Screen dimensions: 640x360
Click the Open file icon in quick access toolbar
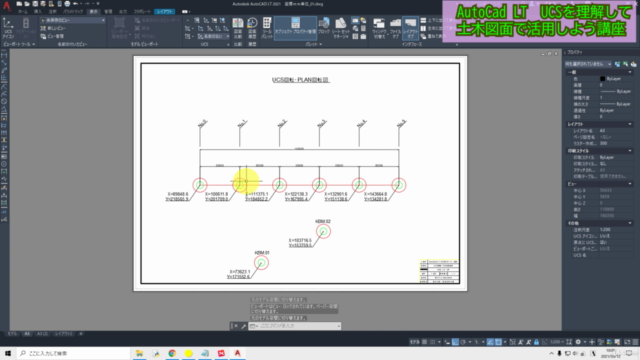[x=27, y=4]
